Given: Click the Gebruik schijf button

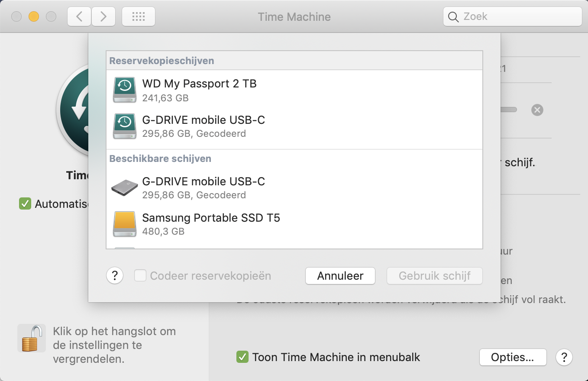Looking at the screenshot, I should [435, 276].
